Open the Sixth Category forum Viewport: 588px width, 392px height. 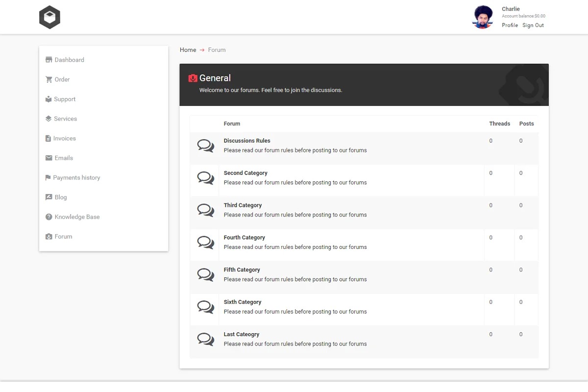point(243,302)
